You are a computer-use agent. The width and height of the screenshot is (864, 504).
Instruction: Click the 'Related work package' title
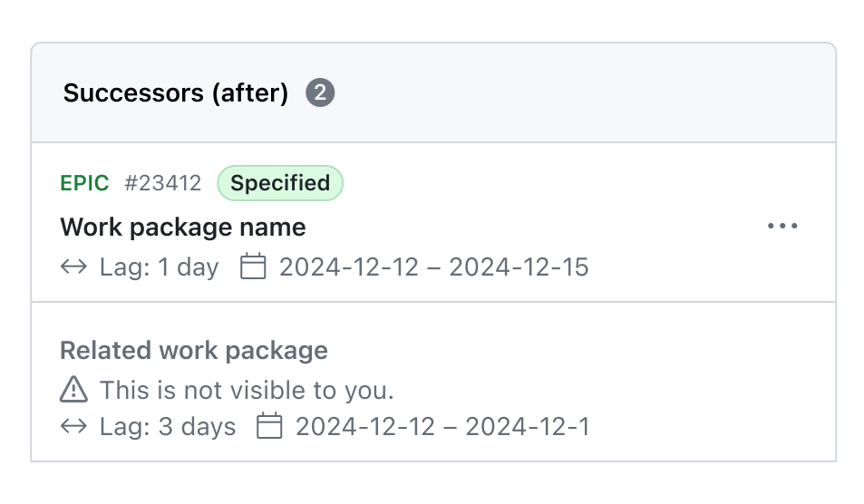pyautogui.click(x=194, y=350)
